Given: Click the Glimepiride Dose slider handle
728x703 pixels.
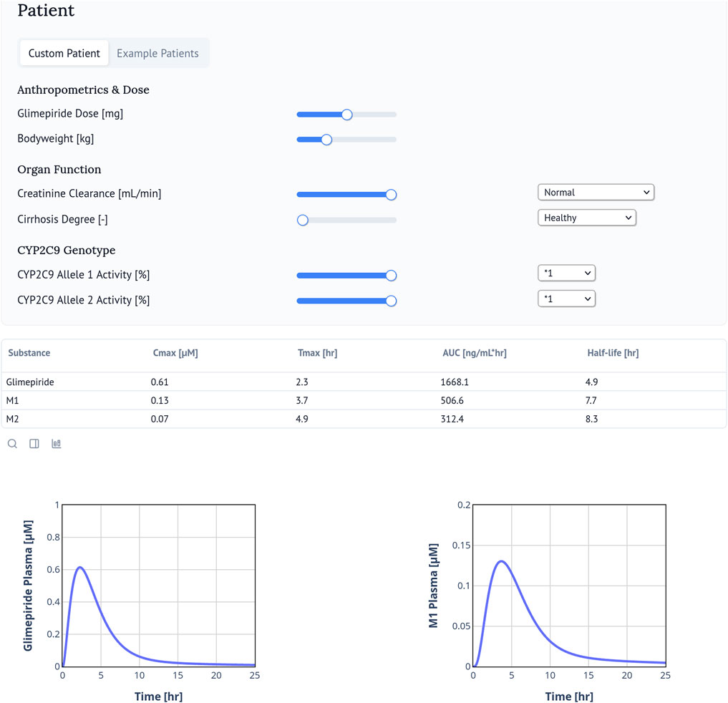Looking at the screenshot, I should click(347, 115).
